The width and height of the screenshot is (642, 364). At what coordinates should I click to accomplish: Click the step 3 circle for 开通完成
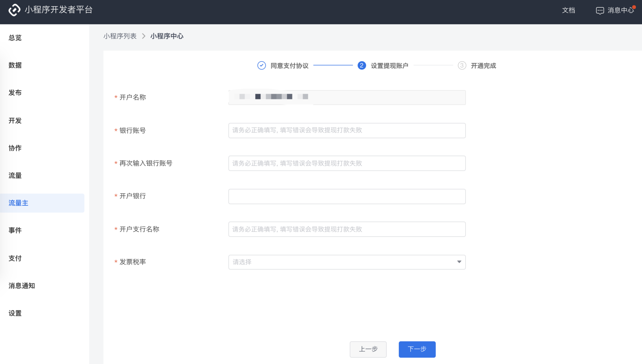point(462,66)
